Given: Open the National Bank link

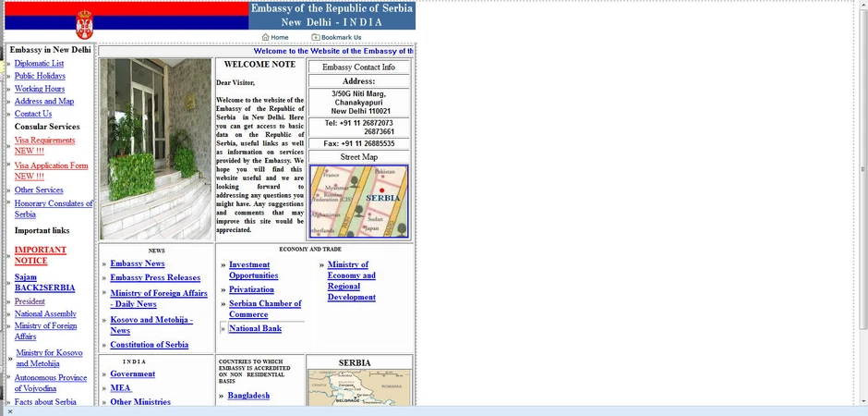Looking at the screenshot, I should pos(255,328).
